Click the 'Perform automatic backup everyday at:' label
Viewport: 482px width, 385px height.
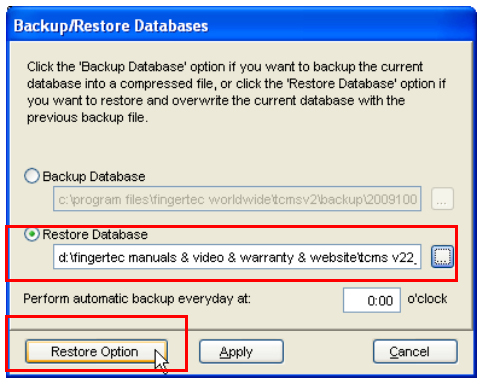137,299
